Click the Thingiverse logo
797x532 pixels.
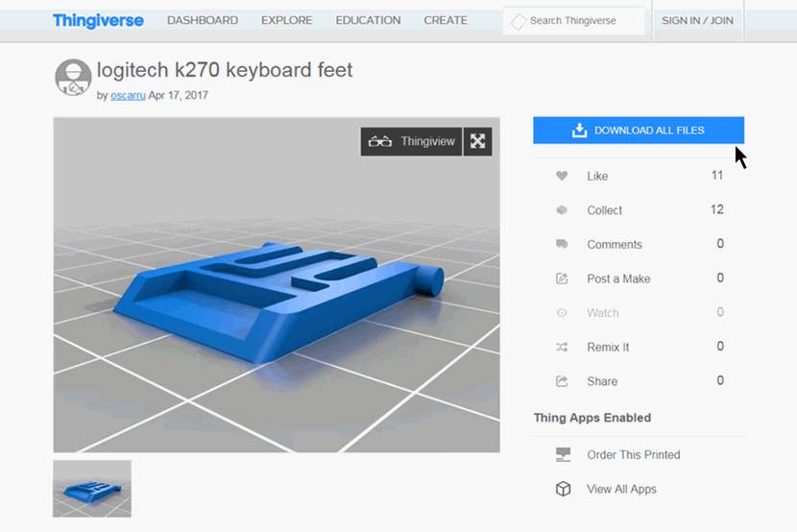(98, 20)
